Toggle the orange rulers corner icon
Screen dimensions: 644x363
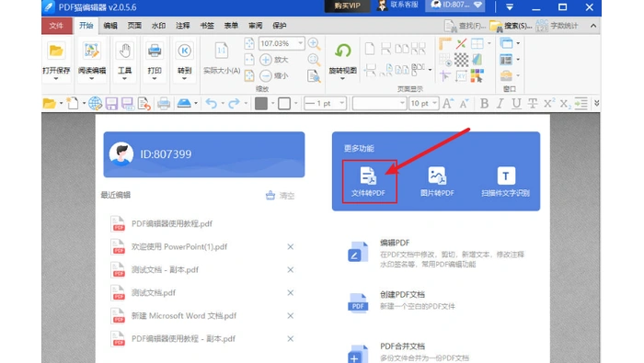click(444, 43)
